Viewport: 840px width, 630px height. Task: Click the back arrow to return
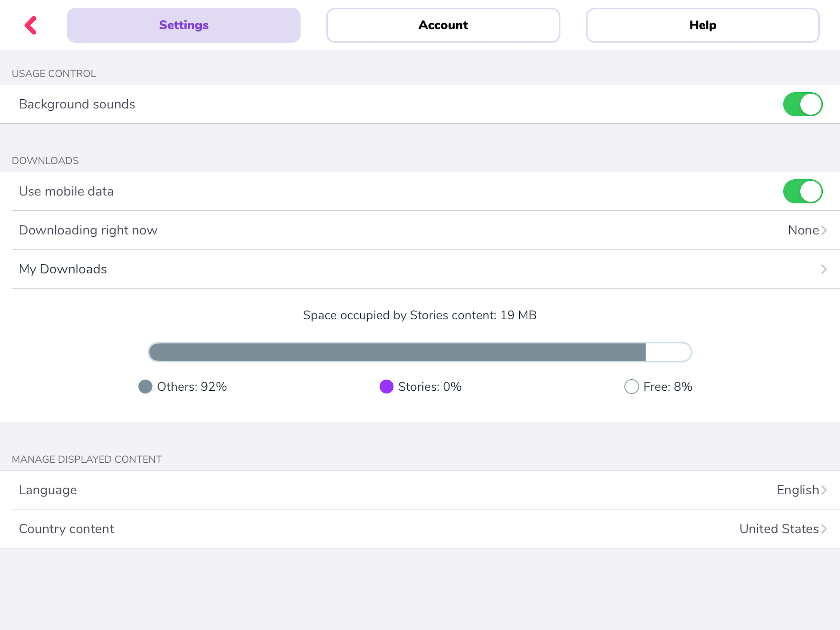[x=31, y=25]
